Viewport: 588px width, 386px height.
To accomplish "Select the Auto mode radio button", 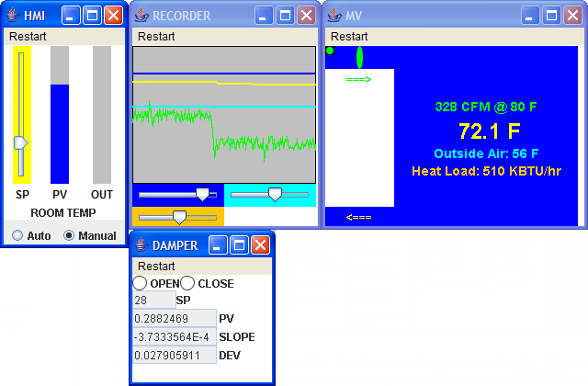I will (17, 235).
